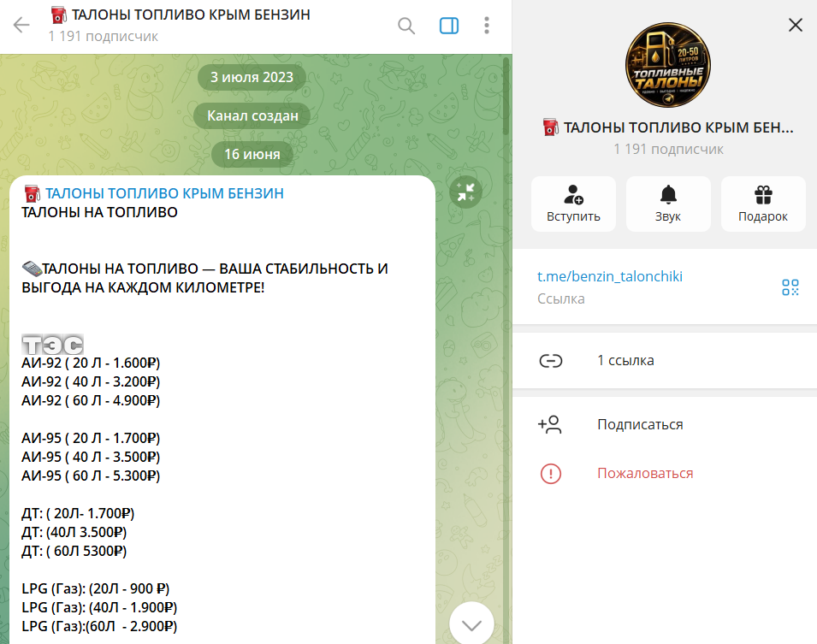Viewport: 817px width, 644px height.
Task: Click the fuel pump emoji in chat header
Action: pos(59,15)
